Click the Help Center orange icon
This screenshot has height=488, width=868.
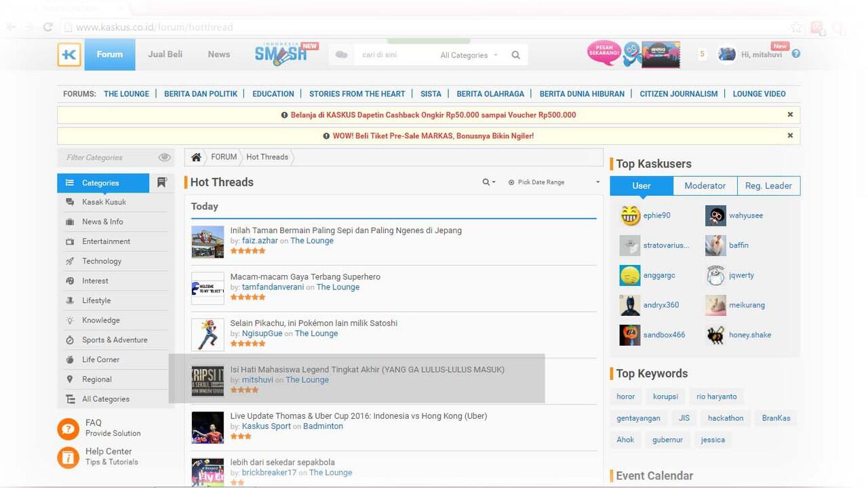pyautogui.click(x=68, y=457)
